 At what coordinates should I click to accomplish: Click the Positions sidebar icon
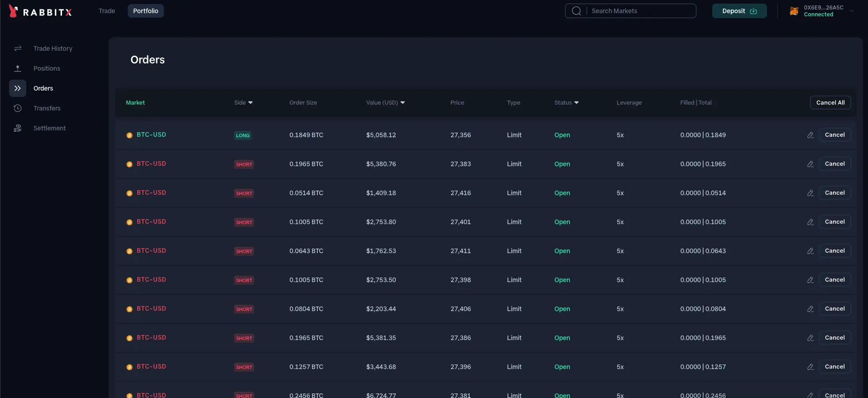pos(18,68)
